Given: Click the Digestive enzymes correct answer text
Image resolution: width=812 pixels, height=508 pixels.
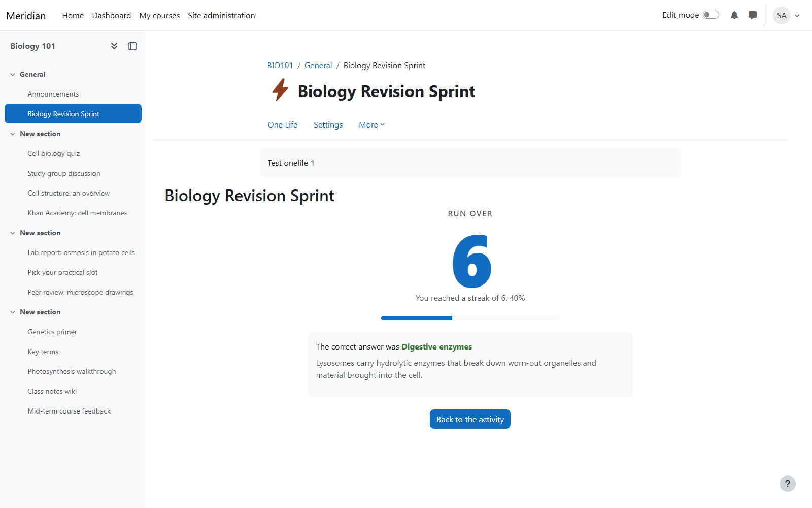Looking at the screenshot, I should click(x=437, y=347).
